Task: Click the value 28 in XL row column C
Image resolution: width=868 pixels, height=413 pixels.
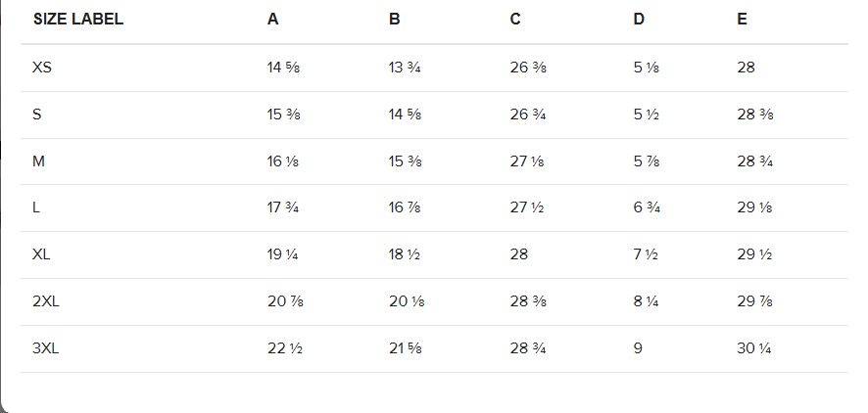Action: point(519,254)
